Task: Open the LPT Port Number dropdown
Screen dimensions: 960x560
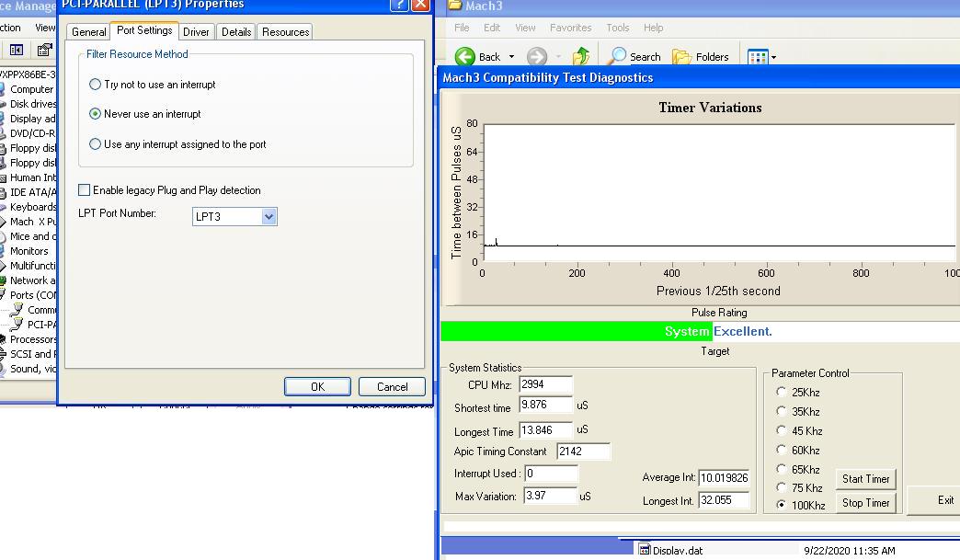Action: click(269, 217)
